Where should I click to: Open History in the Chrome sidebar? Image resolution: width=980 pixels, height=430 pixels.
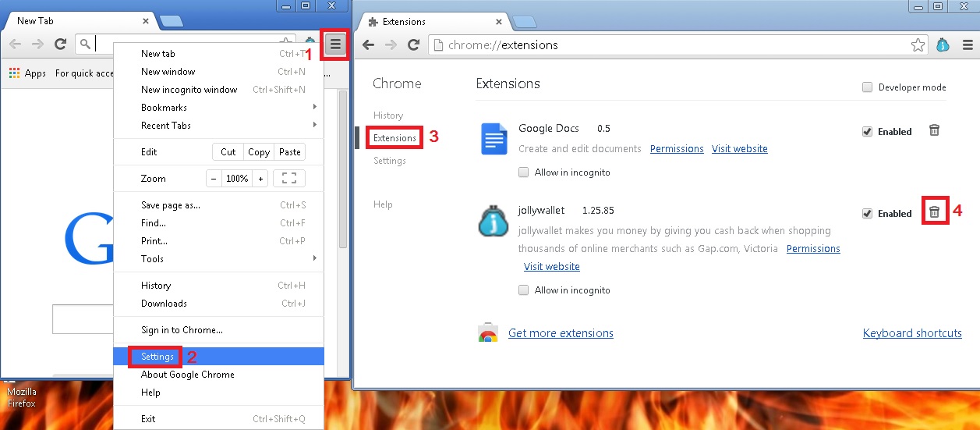tap(388, 115)
